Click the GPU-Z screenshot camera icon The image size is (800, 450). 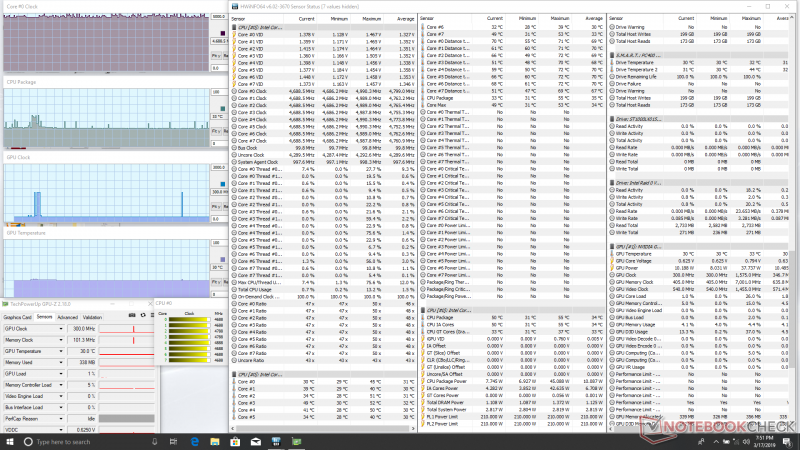[x=132, y=316]
